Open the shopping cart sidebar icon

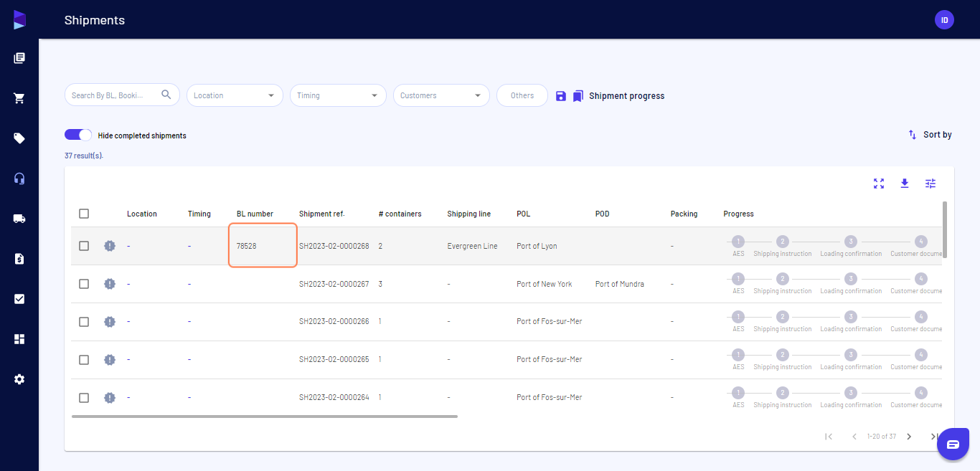click(19, 98)
